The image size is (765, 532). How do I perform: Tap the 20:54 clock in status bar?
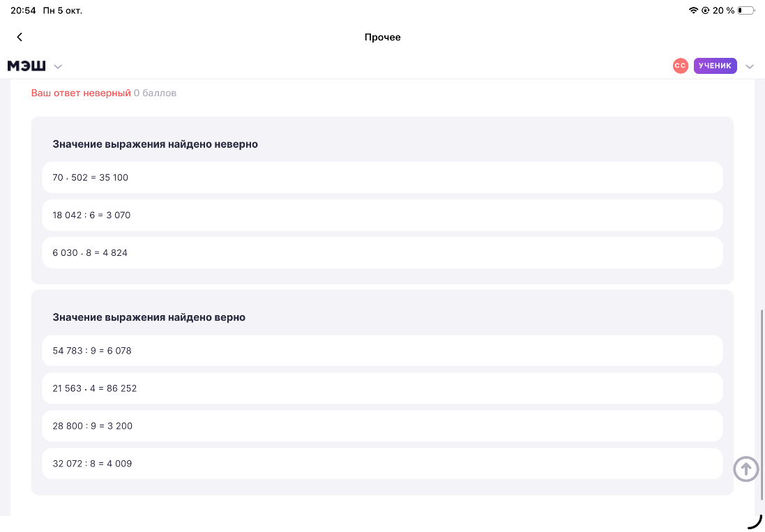tap(24, 10)
